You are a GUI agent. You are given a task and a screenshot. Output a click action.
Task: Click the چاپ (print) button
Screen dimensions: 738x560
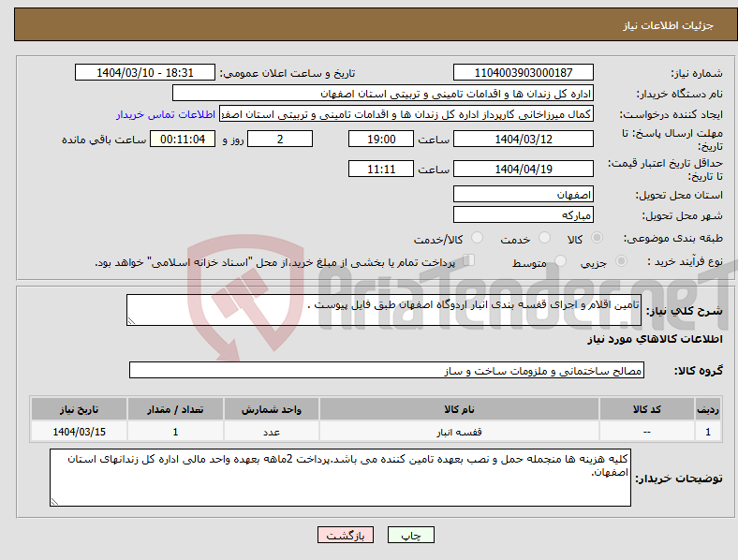410,535
